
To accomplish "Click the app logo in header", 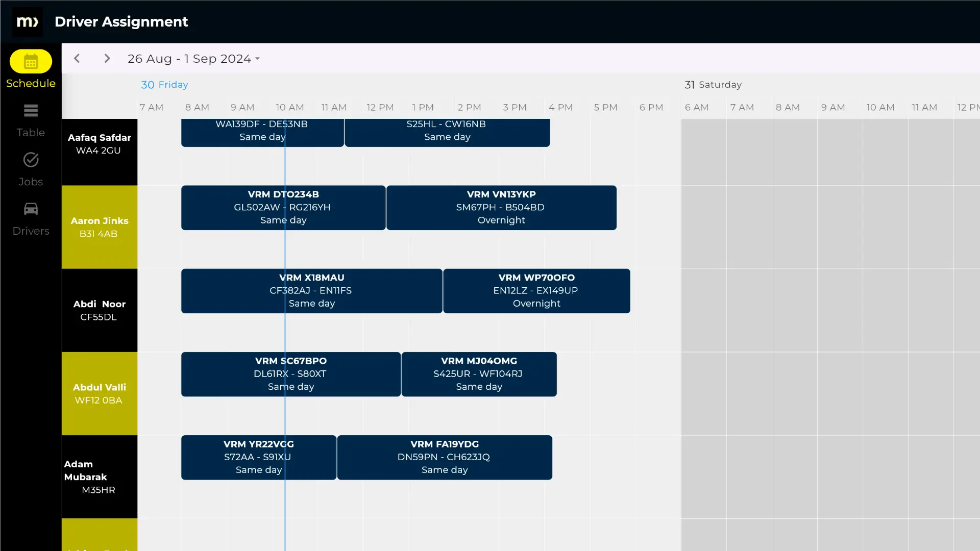I will click(28, 21).
